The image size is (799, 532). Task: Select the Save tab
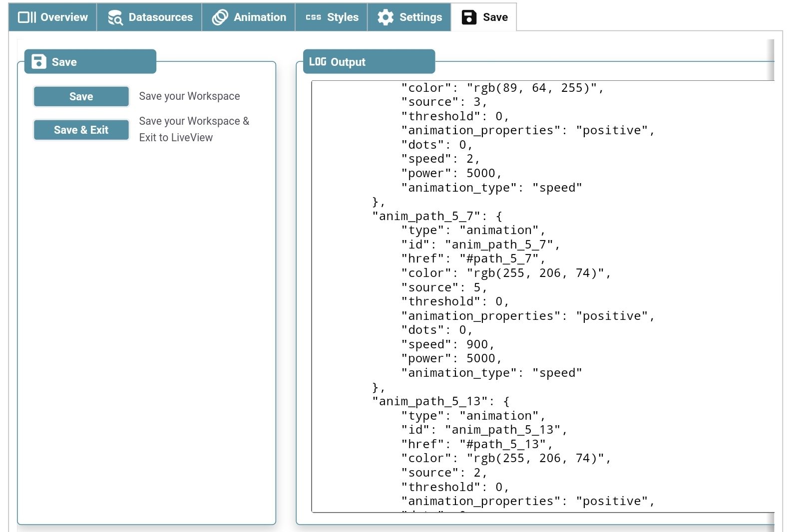(x=484, y=17)
